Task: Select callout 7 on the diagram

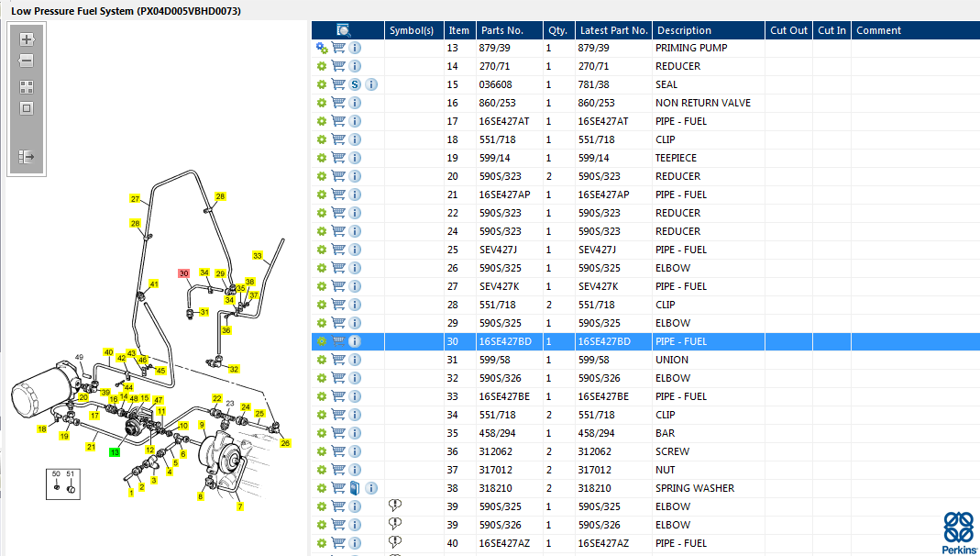Action: 240,506
